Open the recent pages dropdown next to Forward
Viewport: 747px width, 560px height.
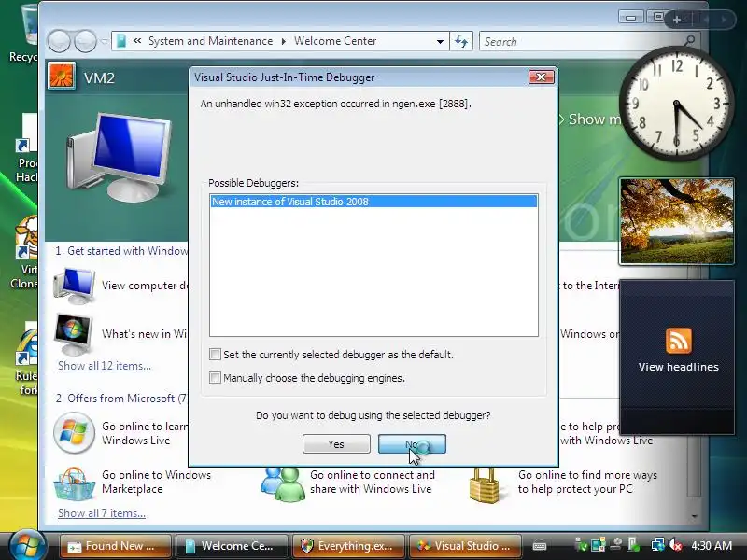104,42
